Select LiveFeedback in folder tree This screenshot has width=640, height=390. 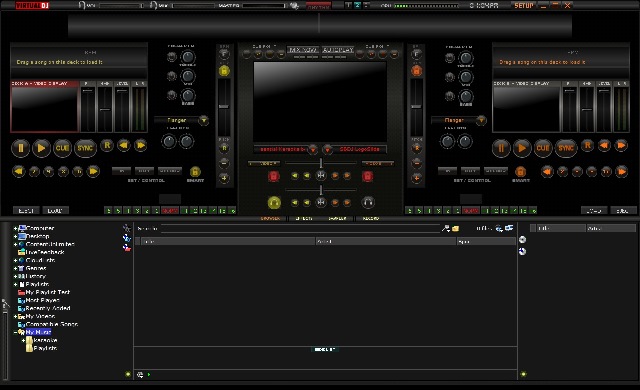tap(45, 252)
